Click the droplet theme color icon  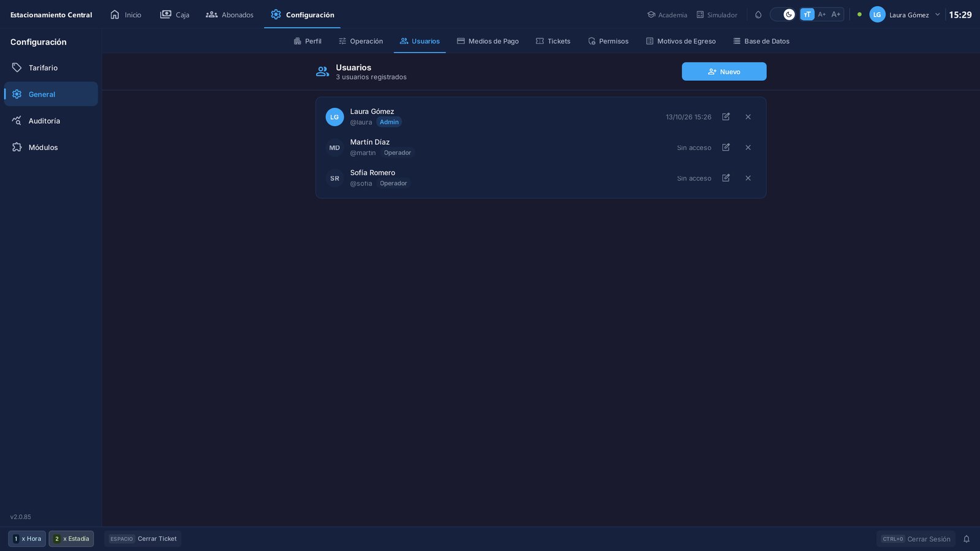coord(758,15)
